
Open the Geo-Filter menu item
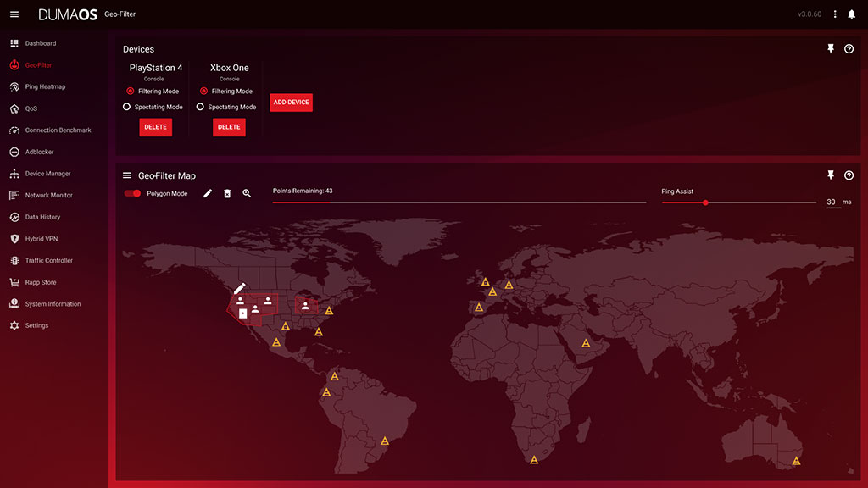(x=38, y=65)
